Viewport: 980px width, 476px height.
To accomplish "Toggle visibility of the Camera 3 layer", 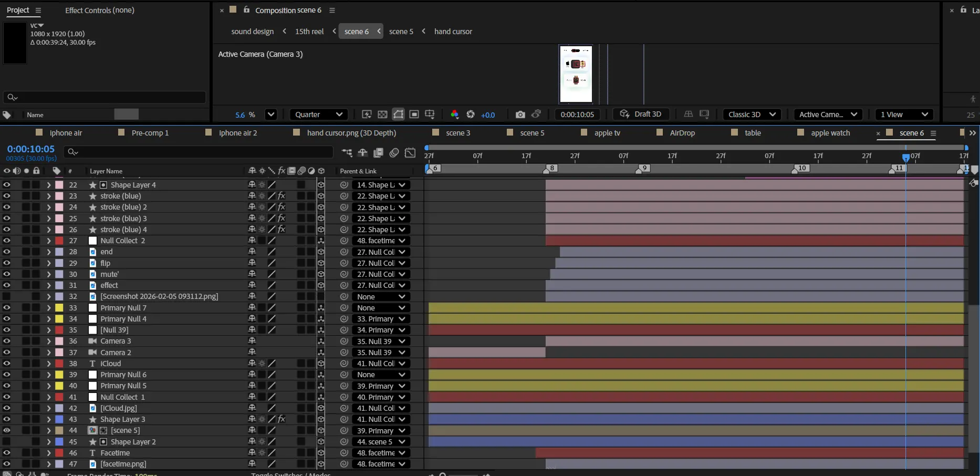I will [x=7, y=341].
